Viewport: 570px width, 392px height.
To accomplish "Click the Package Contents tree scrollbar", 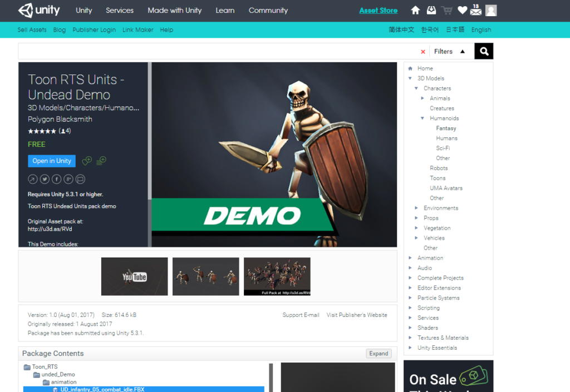I will (x=271, y=378).
